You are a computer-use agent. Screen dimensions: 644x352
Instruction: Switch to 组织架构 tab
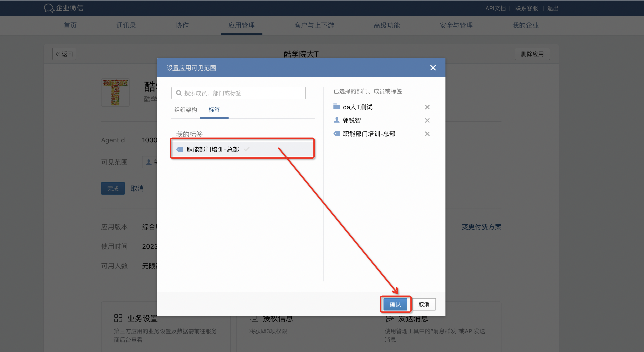185,110
